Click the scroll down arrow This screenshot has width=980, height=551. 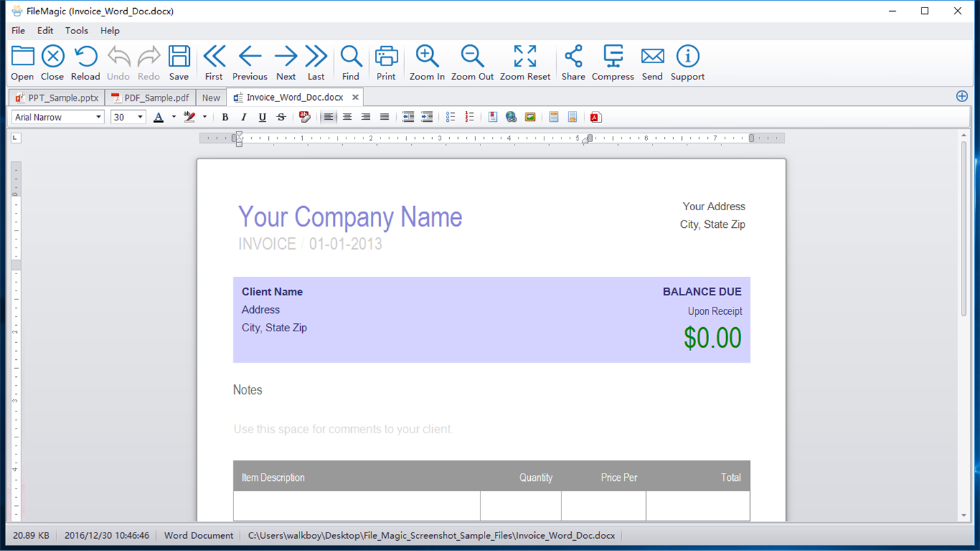pyautogui.click(x=964, y=516)
